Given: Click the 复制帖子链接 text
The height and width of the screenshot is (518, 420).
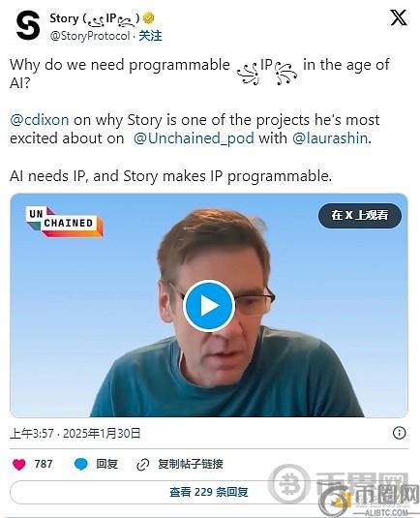Looking at the screenshot, I should tap(191, 464).
